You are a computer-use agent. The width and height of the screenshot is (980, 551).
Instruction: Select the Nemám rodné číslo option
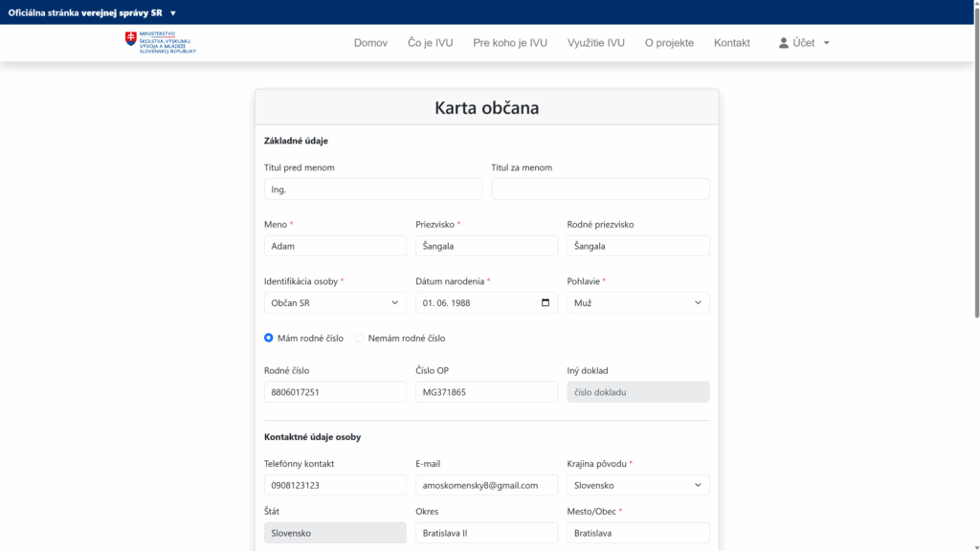[x=360, y=337]
